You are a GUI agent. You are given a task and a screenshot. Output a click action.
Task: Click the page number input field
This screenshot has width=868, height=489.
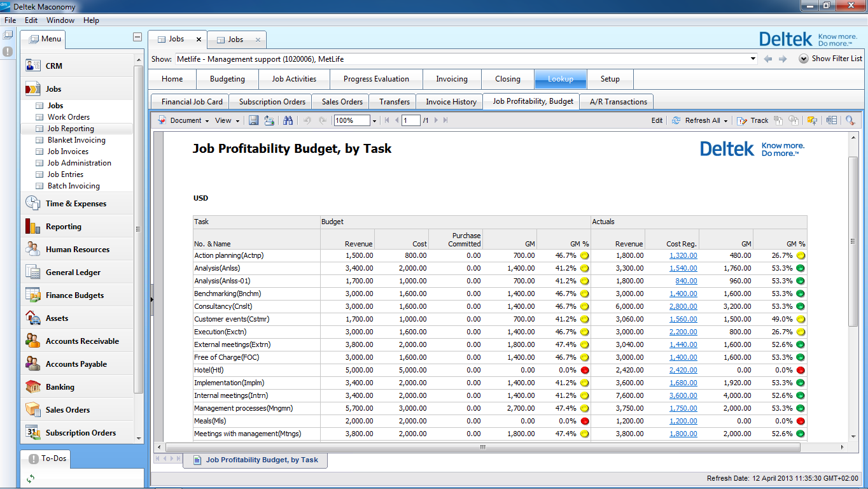tap(410, 120)
